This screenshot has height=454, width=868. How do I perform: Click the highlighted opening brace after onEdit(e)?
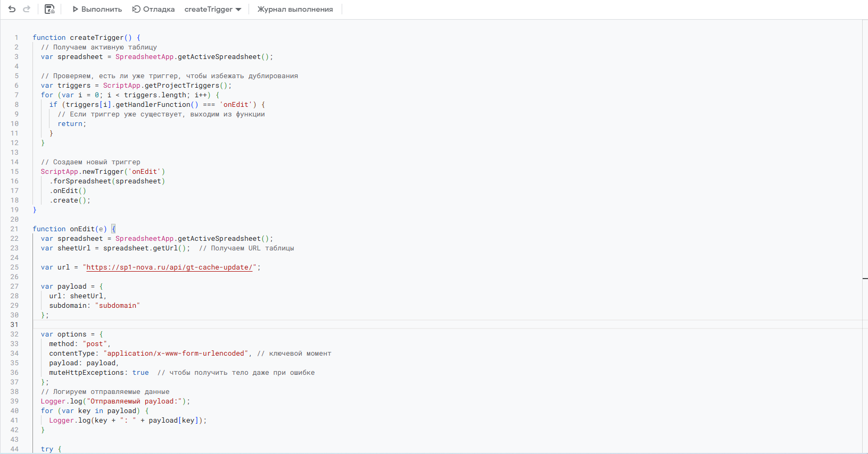(x=113, y=229)
